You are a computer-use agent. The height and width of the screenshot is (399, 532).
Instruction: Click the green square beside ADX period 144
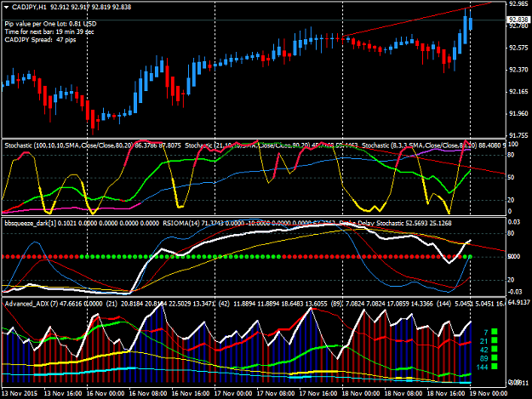click(x=495, y=367)
